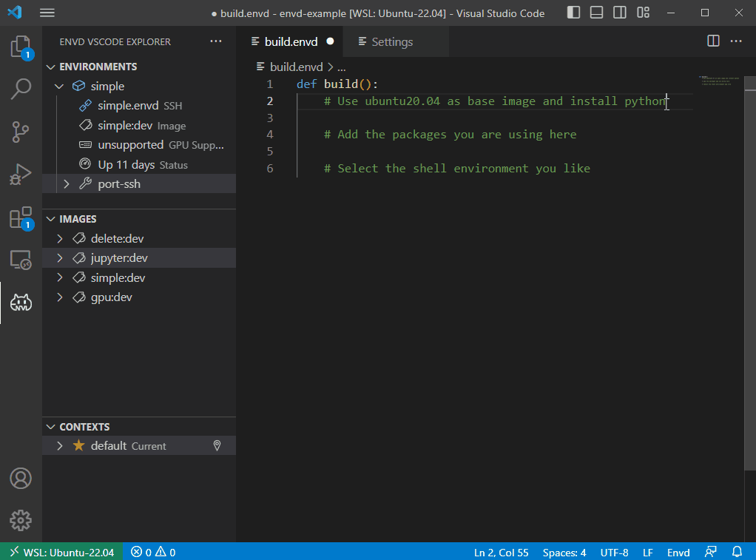Click the simple environment cube icon
Image resolution: width=756 pixels, height=560 pixels.
78,86
